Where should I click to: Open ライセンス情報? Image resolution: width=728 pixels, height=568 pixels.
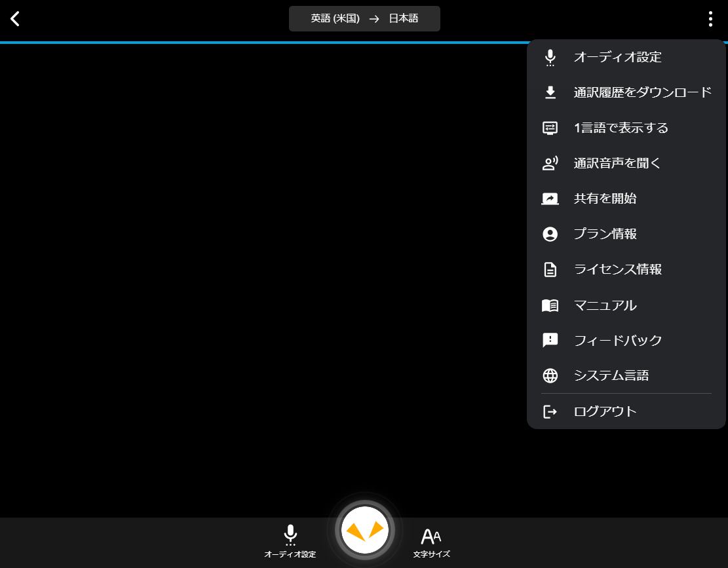(617, 269)
